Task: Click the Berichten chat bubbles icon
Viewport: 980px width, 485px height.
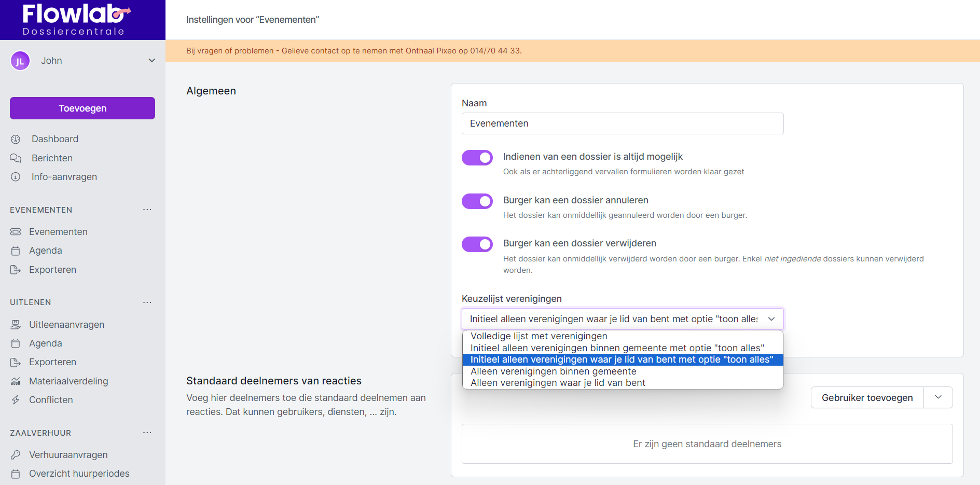Action: (16, 158)
